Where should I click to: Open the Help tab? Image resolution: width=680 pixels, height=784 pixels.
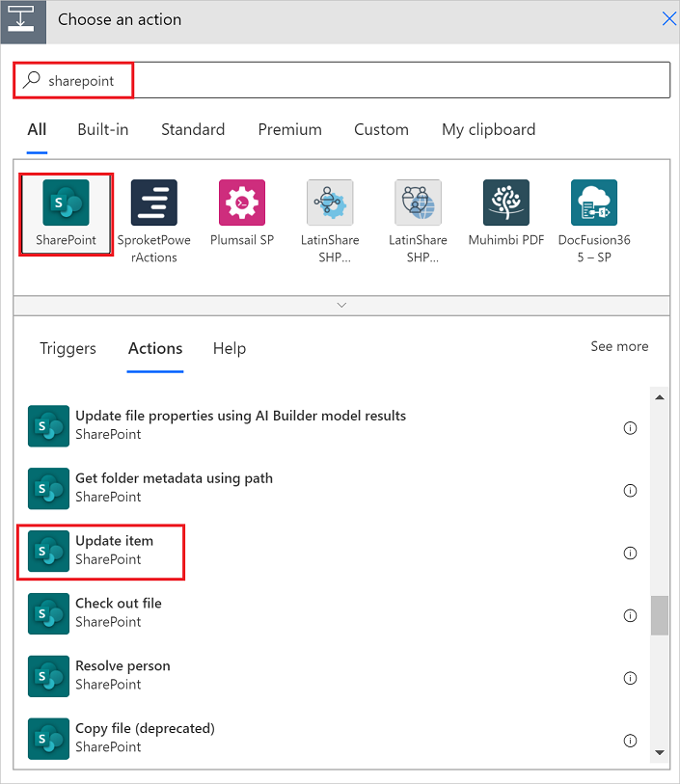pos(230,348)
